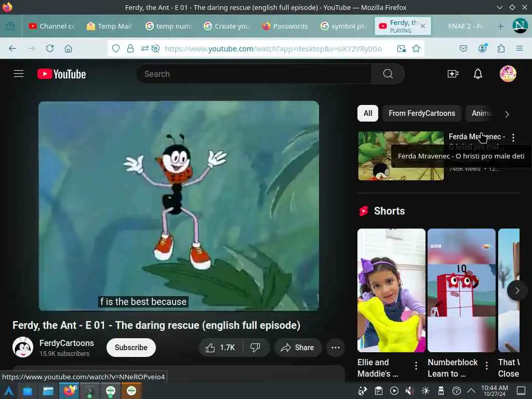Open Firefox View tab icon
Image resolution: width=532 pixels, height=399 pixels.
click(x=10, y=26)
